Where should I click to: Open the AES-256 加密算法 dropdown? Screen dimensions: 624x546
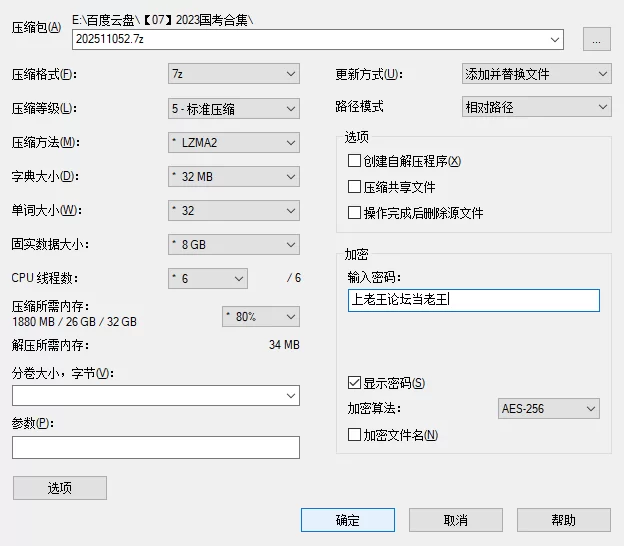click(x=548, y=409)
